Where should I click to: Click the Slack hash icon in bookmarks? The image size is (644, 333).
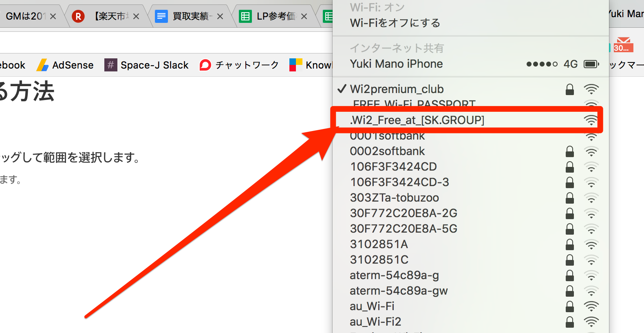(x=111, y=65)
